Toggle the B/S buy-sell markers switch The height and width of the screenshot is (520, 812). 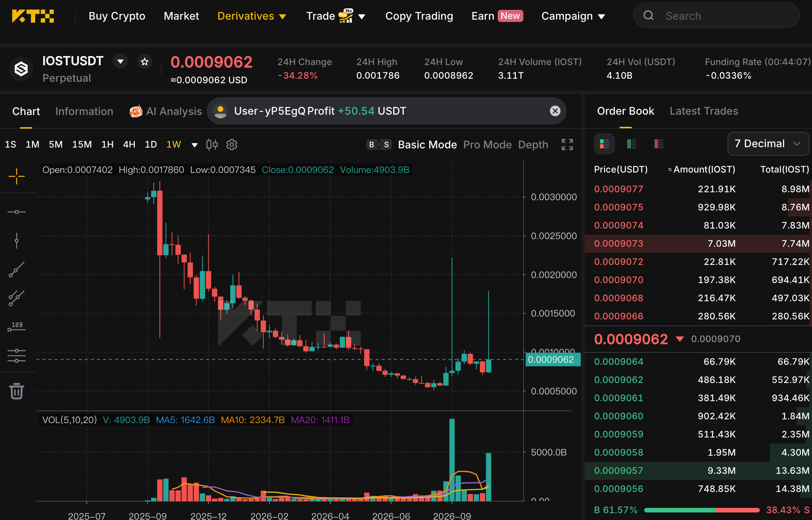379,145
